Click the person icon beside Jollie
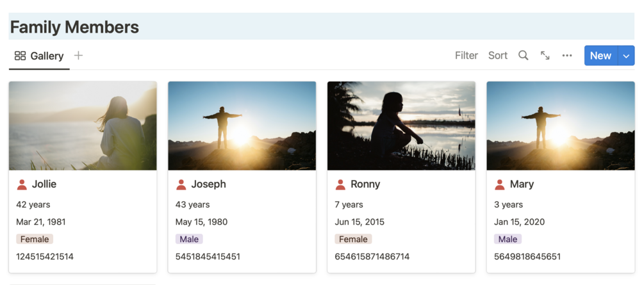The image size is (644, 285). 22,184
